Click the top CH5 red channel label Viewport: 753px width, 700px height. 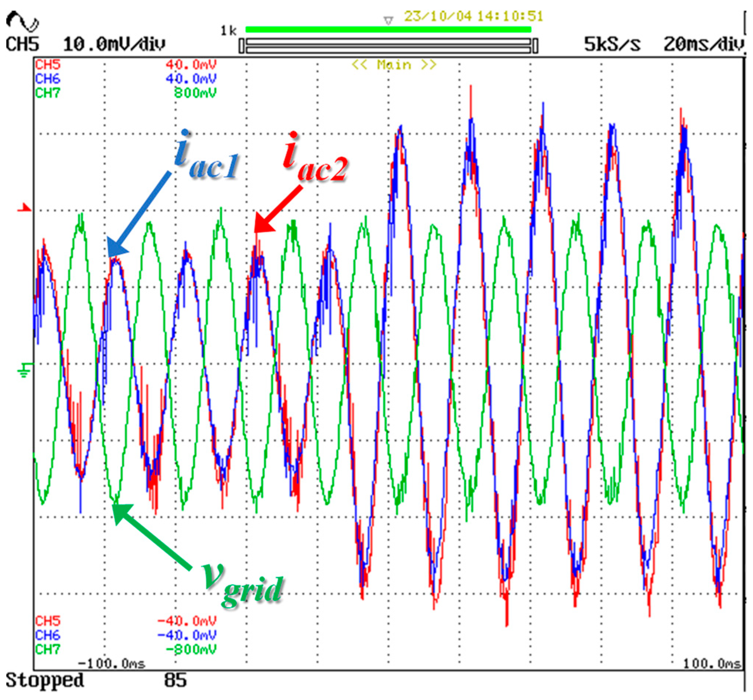pyautogui.click(x=48, y=64)
